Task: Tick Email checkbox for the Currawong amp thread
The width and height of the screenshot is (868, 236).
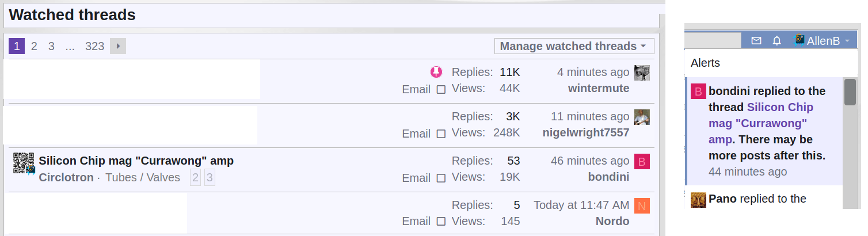Action: point(441,178)
